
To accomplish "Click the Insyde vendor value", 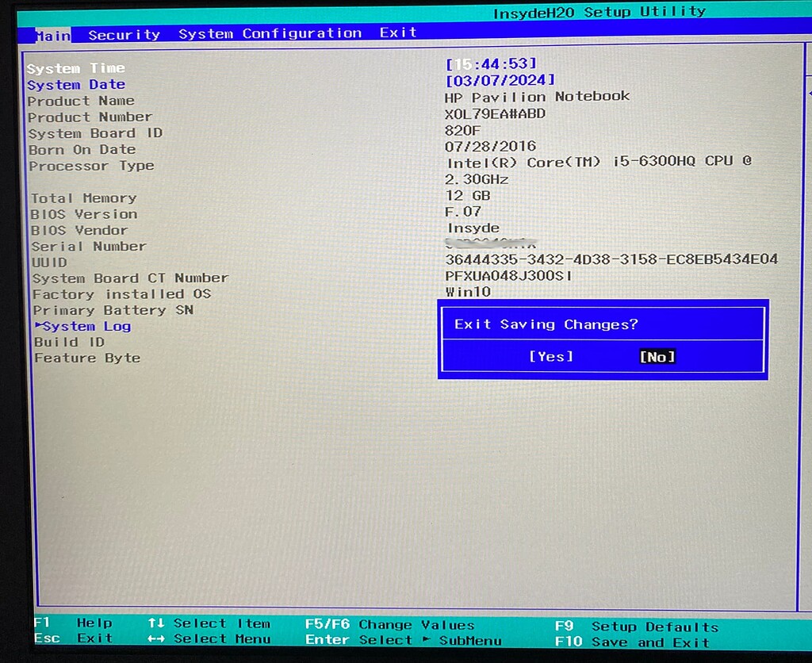I will click(473, 228).
